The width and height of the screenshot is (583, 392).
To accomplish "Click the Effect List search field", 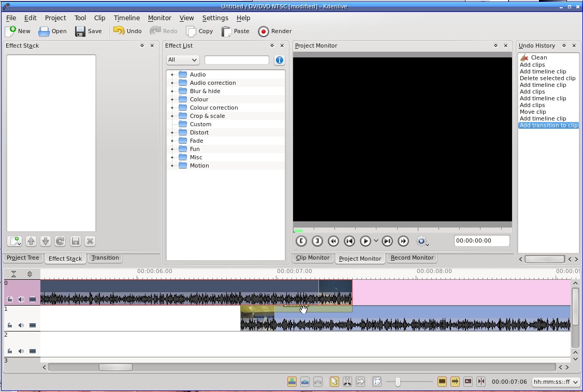I will [x=237, y=60].
